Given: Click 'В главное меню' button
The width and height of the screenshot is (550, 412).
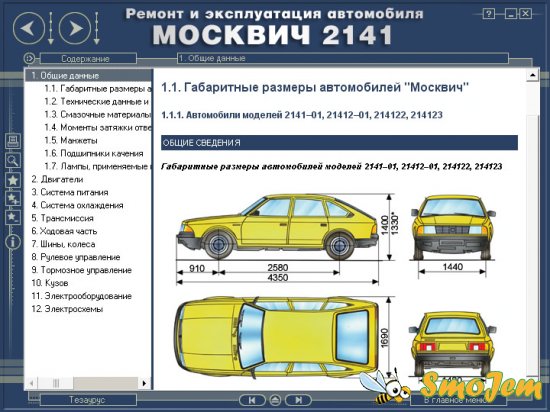Looking at the screenshot, I should coord(458,400).
